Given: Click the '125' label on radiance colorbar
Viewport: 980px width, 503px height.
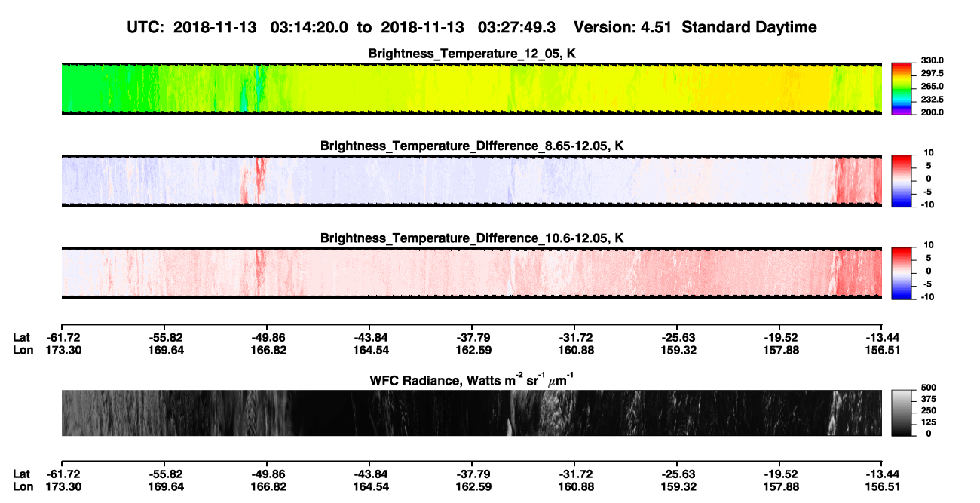Looking at the screenshot, I should point(928,422).
